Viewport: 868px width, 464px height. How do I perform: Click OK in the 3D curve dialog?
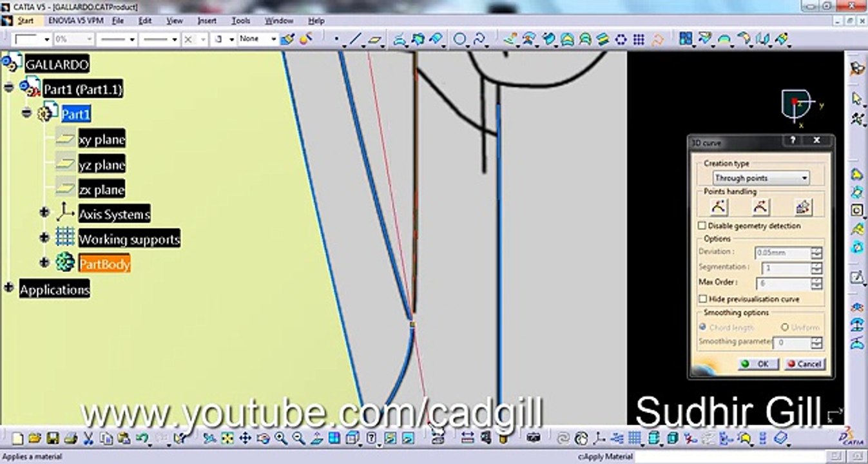pyautogui.click(x=758, y=364)
